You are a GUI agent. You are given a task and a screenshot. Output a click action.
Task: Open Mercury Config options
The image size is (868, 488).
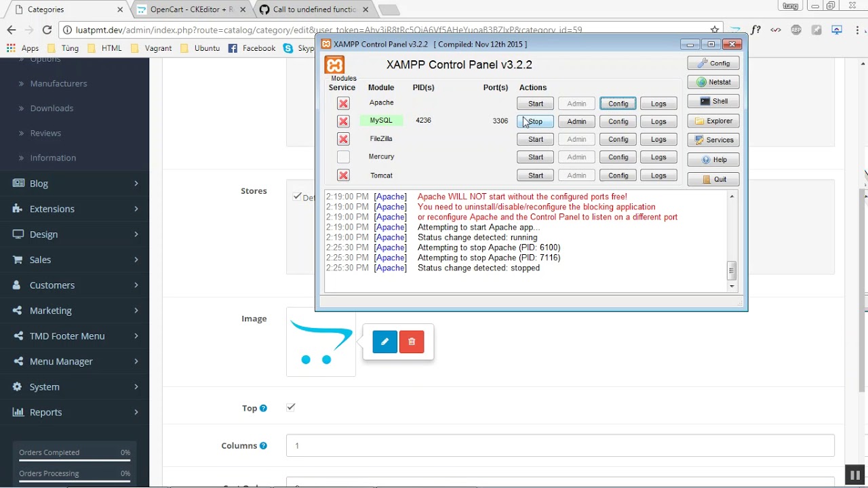618,157
